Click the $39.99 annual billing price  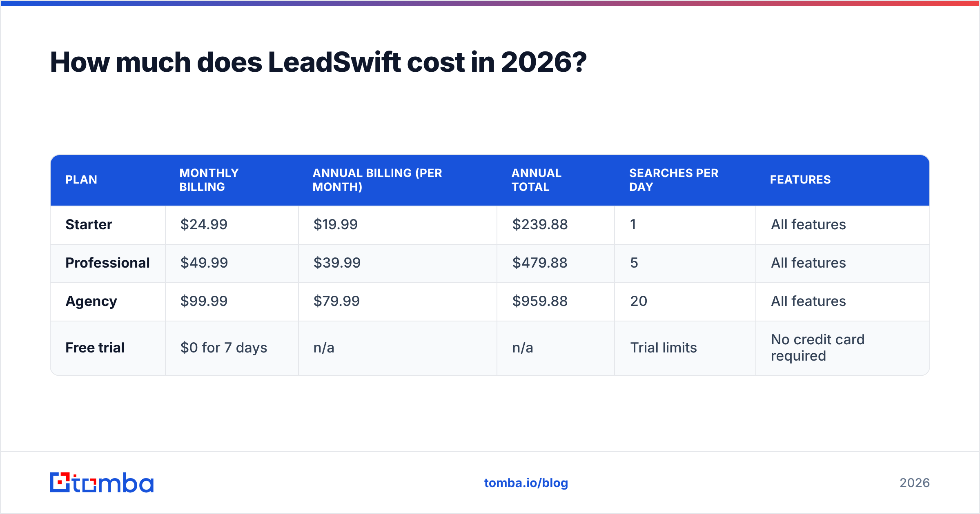coord(337,263)
